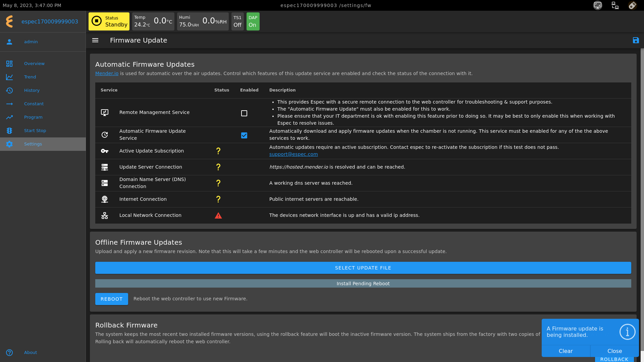Open the Mender.io link
The width and height of the screenshot is (644, 362).
point(107,73)
